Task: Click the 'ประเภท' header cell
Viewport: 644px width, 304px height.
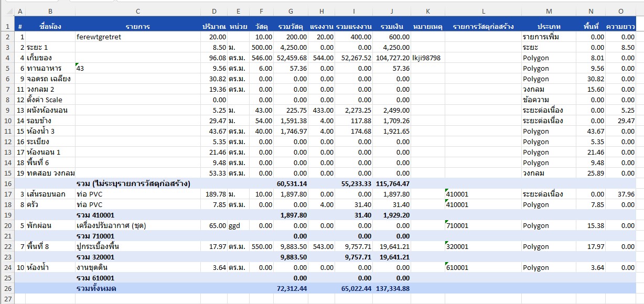Action: pyautogui.click(x=549, y=26)
